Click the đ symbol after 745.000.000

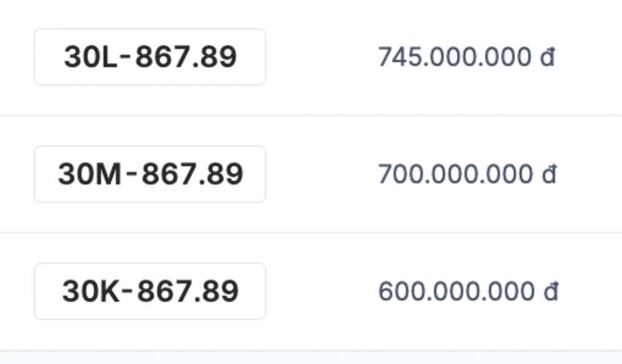[x=547, y=56]
